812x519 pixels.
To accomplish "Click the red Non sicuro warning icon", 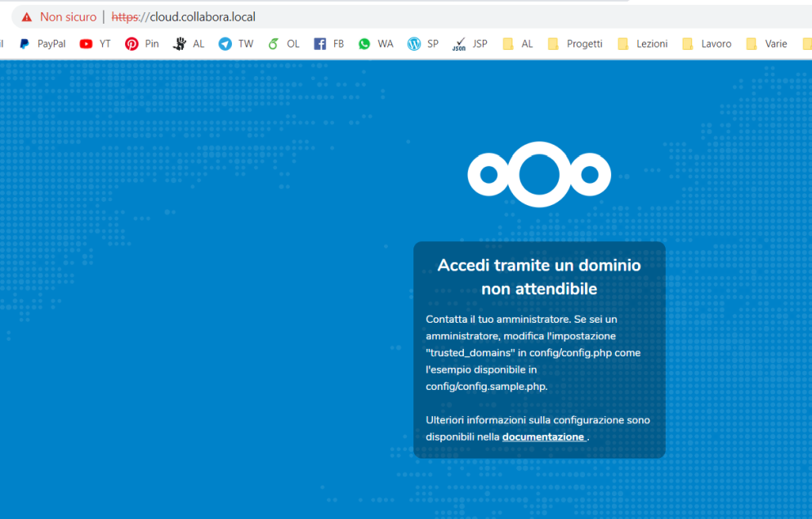I will click(26, 17).
